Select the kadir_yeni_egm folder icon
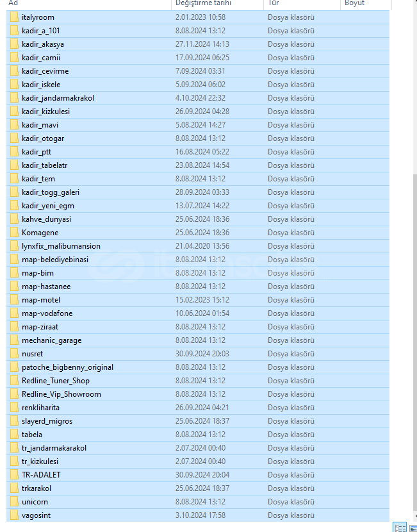This screenshot has width=417, height=532. pyautogui.click(x=14, y=206)
